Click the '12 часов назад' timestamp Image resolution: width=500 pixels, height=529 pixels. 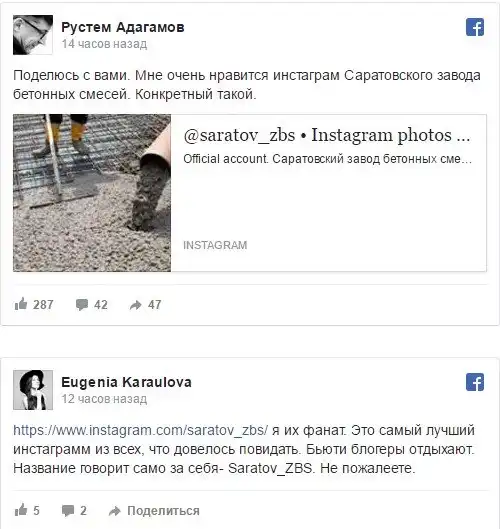click(x=104, y=399)
